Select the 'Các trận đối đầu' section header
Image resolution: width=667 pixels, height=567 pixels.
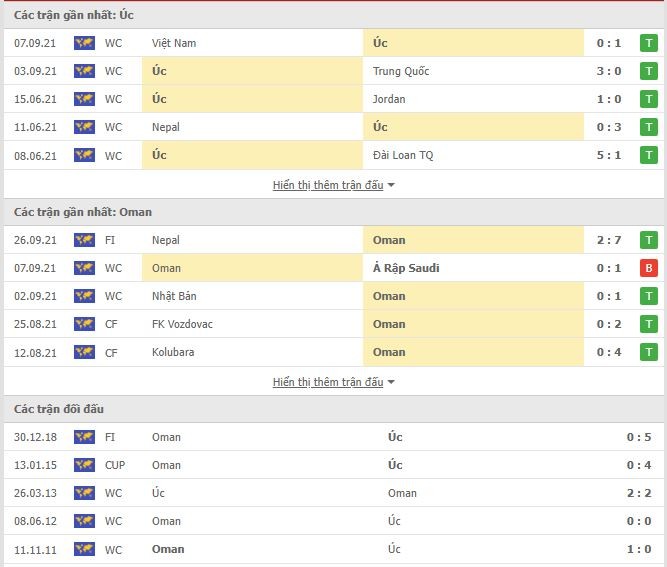pos(59,409)
